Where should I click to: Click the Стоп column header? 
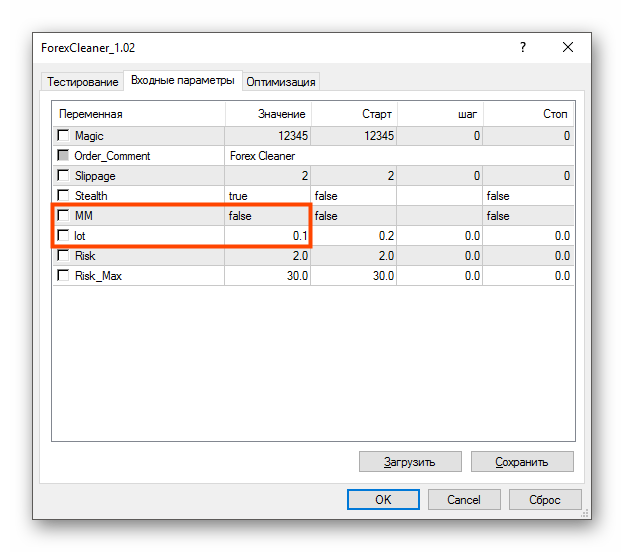tap(528, 114)
